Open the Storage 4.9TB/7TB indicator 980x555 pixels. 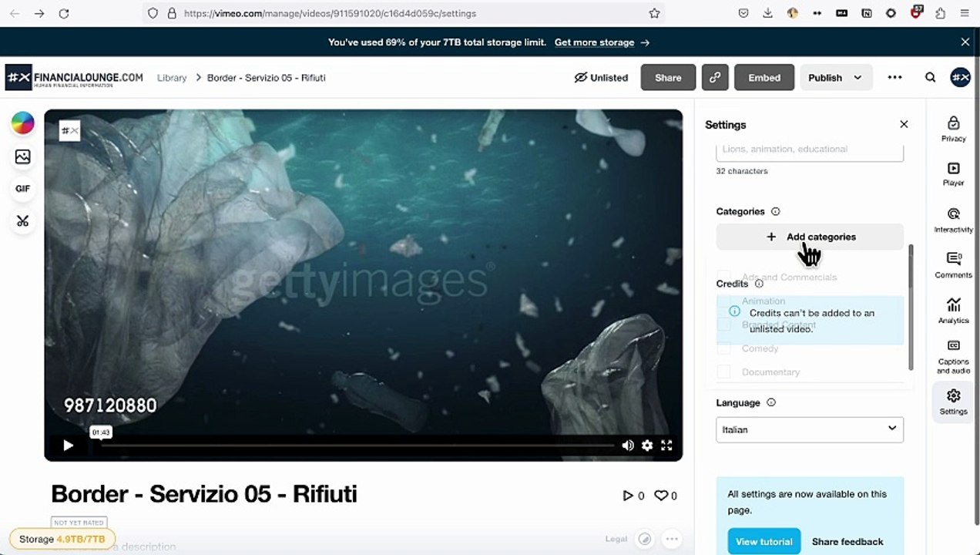[x=62, y=539]
